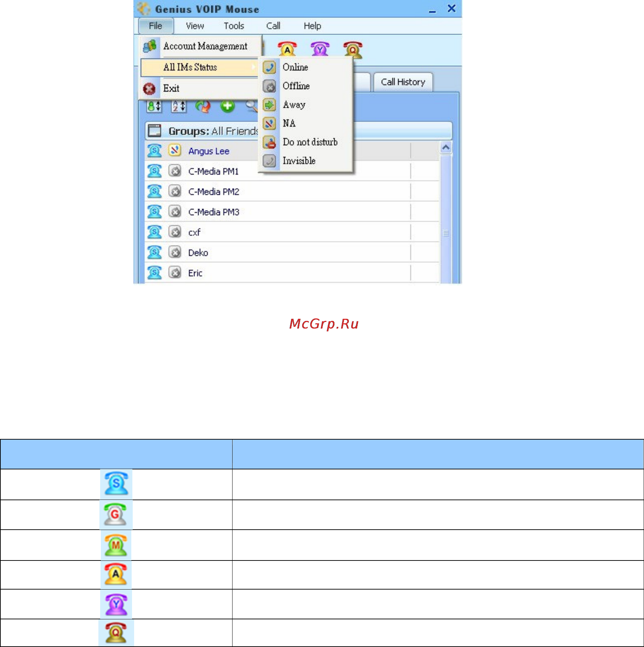Click the green add contact icon
This screenshot has width=644, height=647.
point(228,106)
